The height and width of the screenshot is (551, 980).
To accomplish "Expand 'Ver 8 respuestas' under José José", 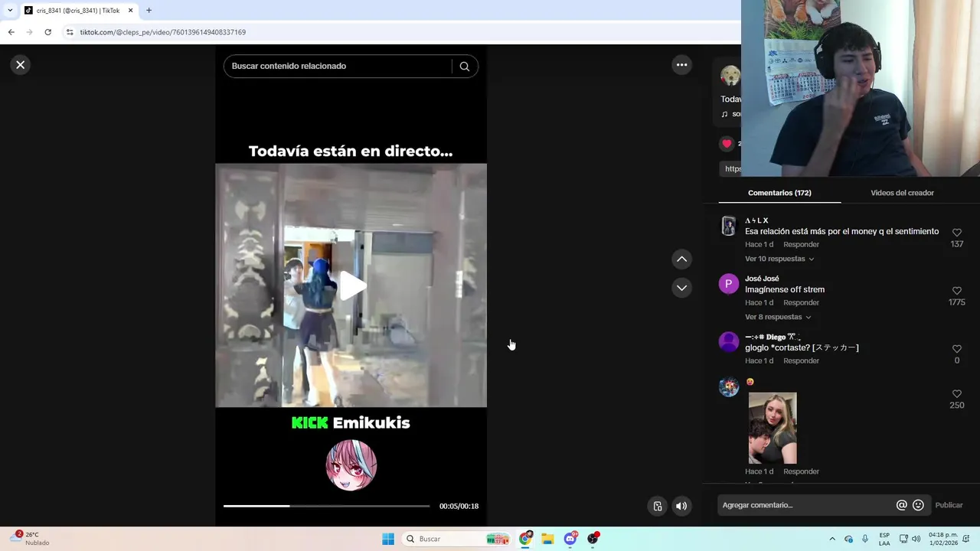I will [x=777, y=317].
